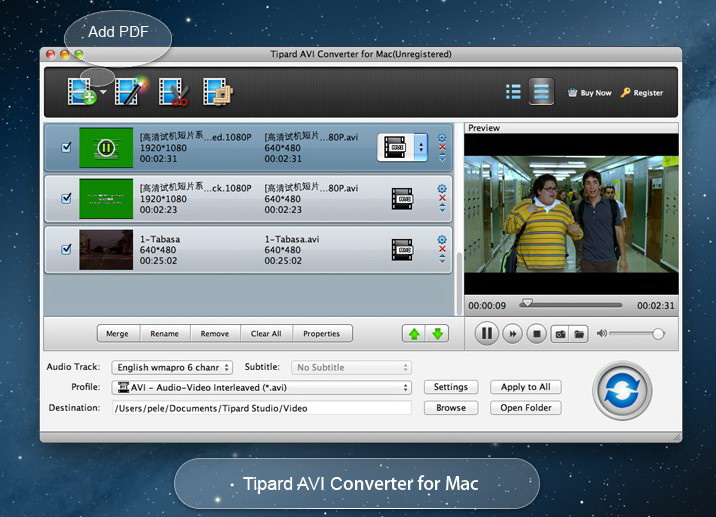716x517 pixels.
Task: Uncheck the 1-Tabasa file checkbox
Action: [x=67, y=250]
